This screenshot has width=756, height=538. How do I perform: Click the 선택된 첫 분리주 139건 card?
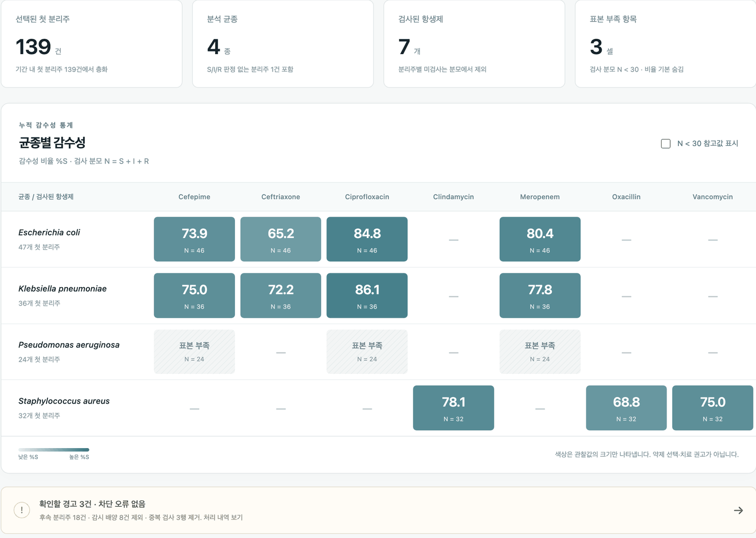(x=91, y=43)
